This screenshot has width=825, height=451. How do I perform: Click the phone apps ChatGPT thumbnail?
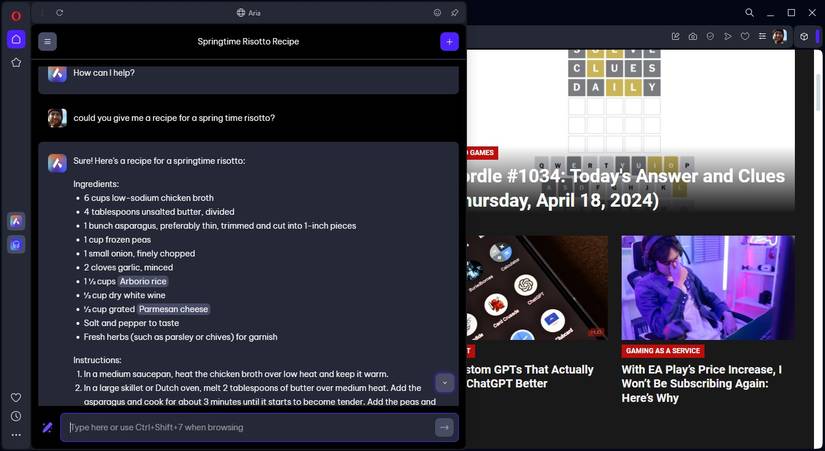coord(537,288)
